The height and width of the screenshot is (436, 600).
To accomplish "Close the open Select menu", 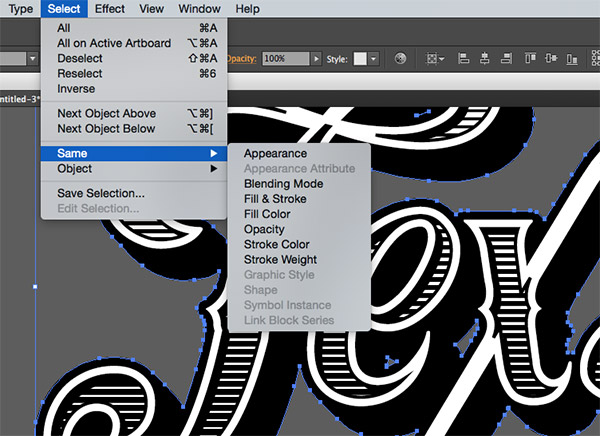I will pos(64,9).
